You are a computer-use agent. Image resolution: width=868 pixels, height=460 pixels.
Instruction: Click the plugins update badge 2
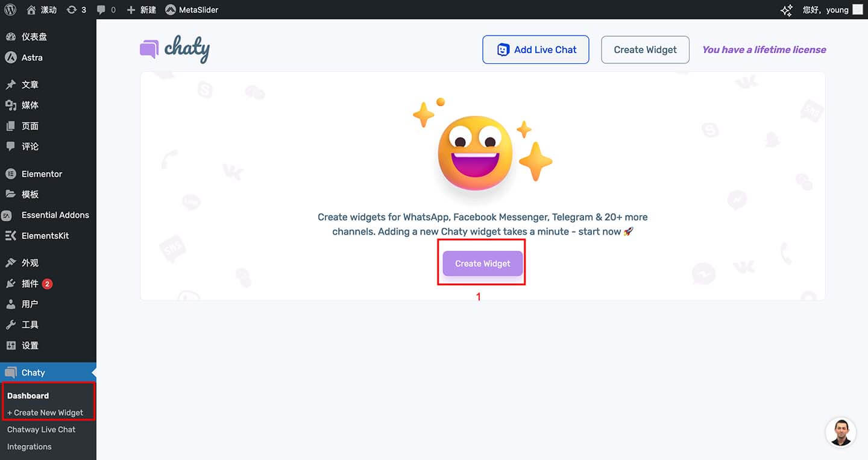tap(47, 283)
